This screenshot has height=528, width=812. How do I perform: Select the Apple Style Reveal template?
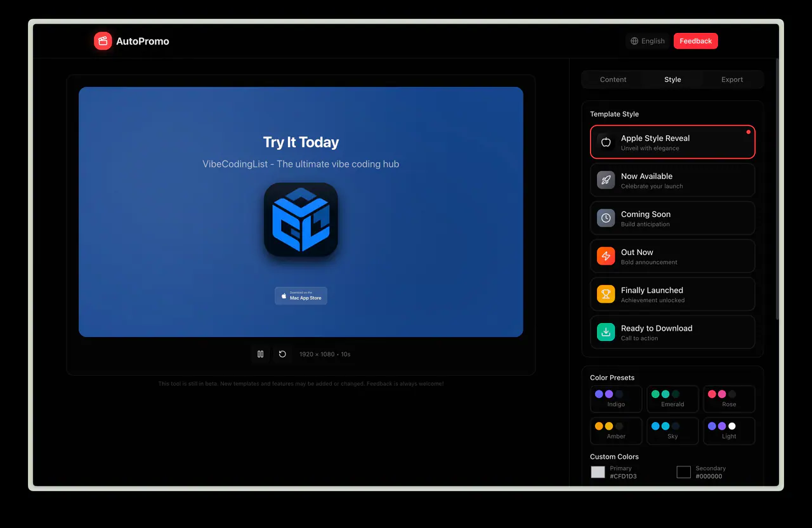(x=672, y=142)
